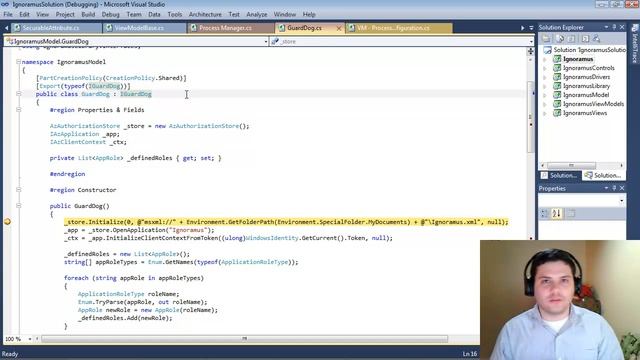Screen dimensions: 640x360
Task: Click Show All Files in Solution Explorer toolbar
Action: (x=560, y=38)
